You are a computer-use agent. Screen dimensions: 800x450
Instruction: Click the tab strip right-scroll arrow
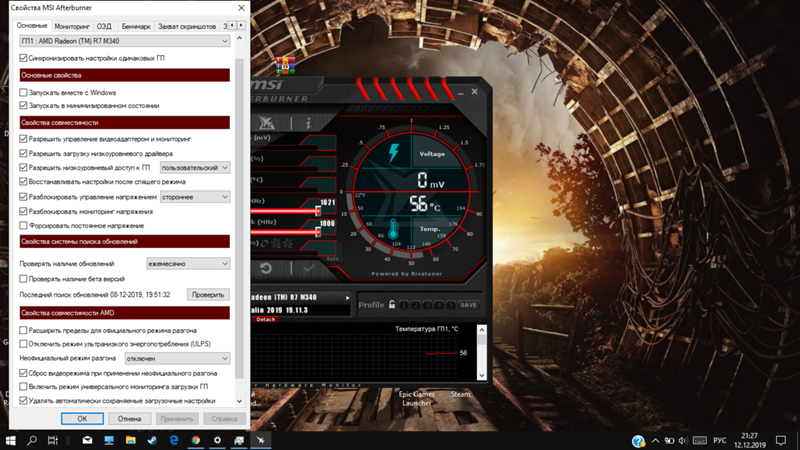point(241,25)
